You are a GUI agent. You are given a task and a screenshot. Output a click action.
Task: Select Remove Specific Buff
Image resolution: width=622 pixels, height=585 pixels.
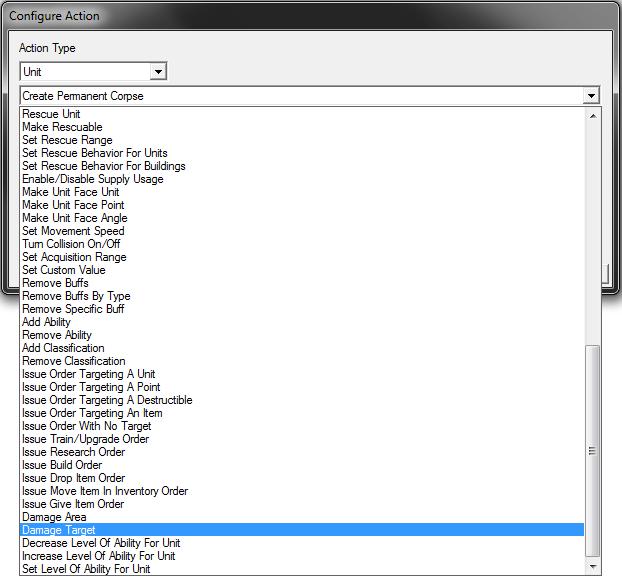coord(302,309)
